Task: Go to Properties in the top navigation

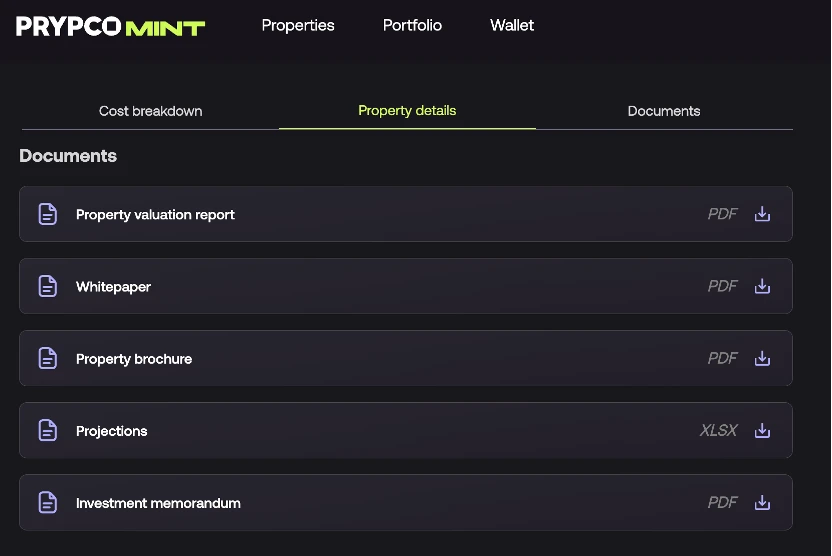Action: [298, 25]
